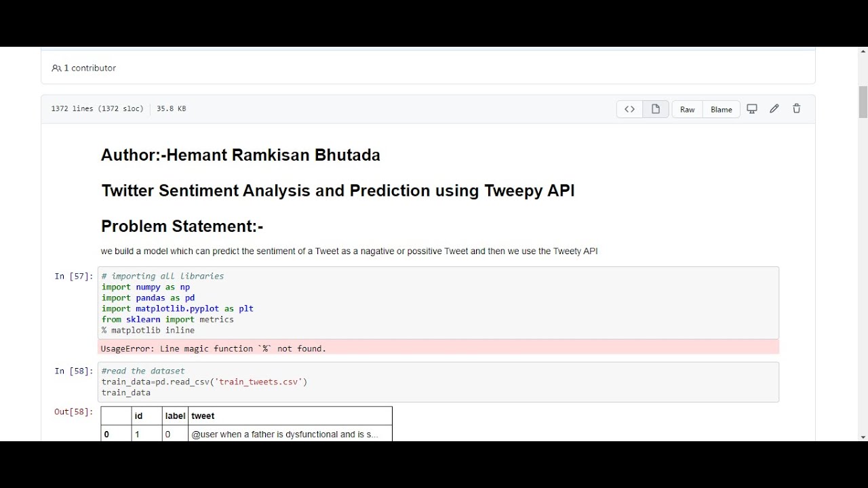Delete this file using the trash icon

pyautogui.click(x=797, y=108)
